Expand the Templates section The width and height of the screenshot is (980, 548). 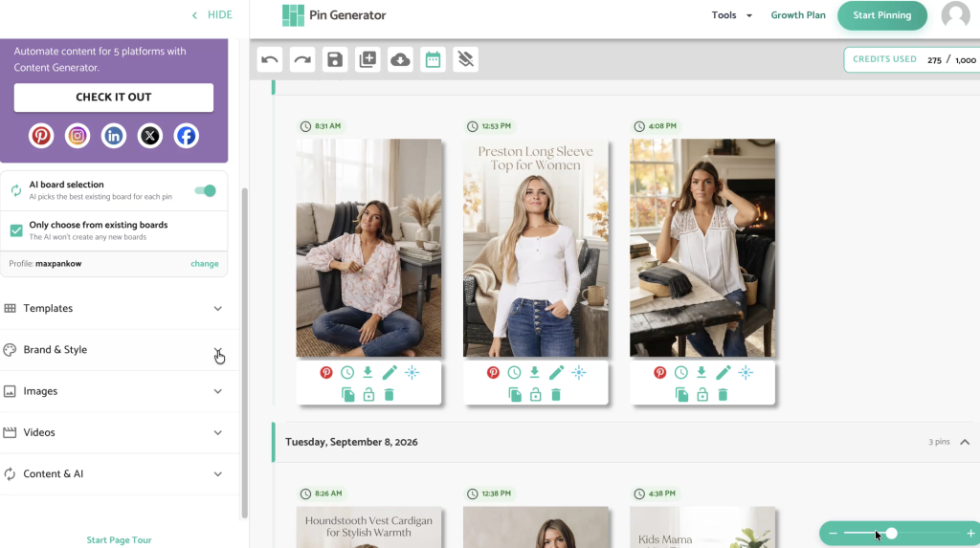pyautogui.click(x=114, y=308)
